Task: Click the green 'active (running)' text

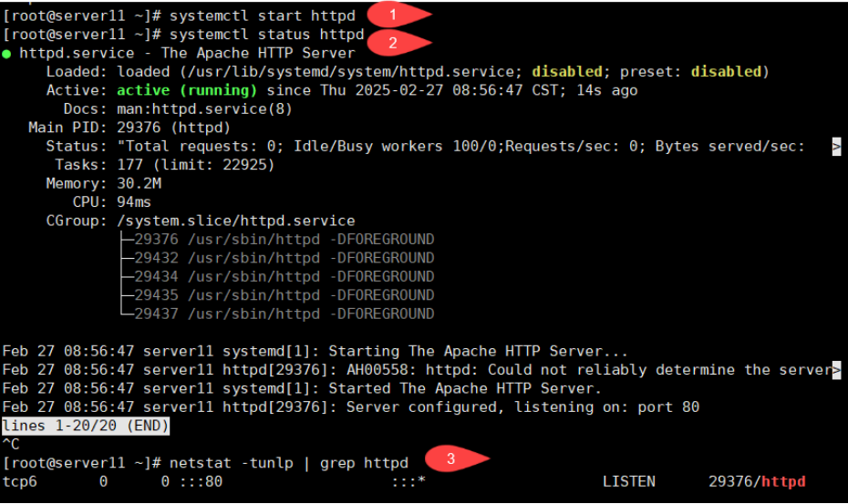Action: 187,90
